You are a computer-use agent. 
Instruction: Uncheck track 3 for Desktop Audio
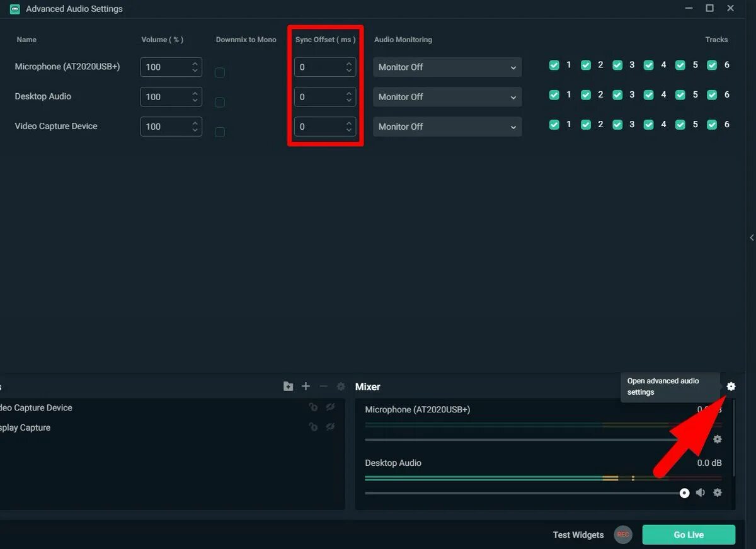tap(617, 94)
